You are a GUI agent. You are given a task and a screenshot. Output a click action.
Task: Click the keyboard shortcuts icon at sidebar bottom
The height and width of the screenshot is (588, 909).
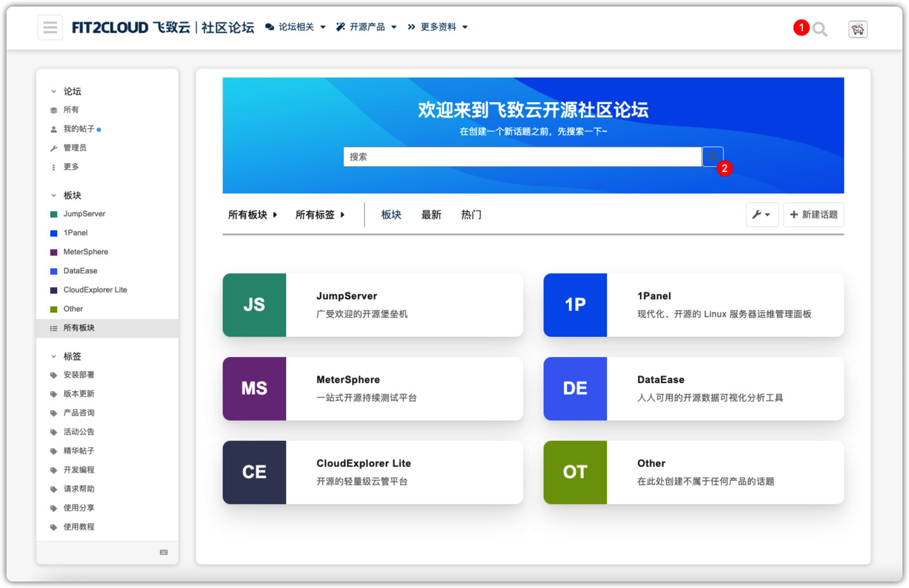(164, 552)
